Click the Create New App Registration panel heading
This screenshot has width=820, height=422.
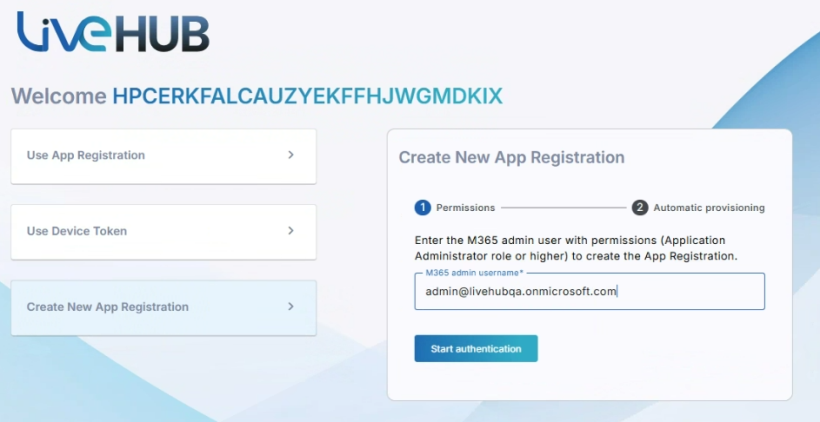[x=511, y=158]
